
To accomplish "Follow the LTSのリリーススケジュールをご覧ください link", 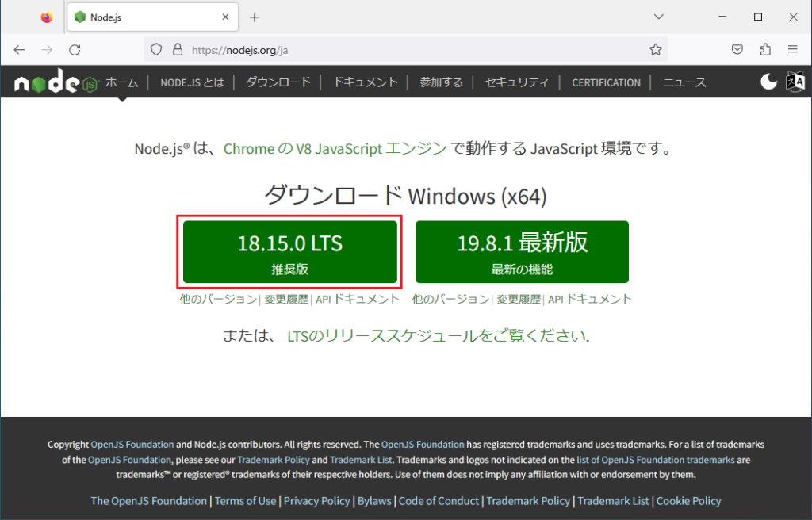I will 438,335.
